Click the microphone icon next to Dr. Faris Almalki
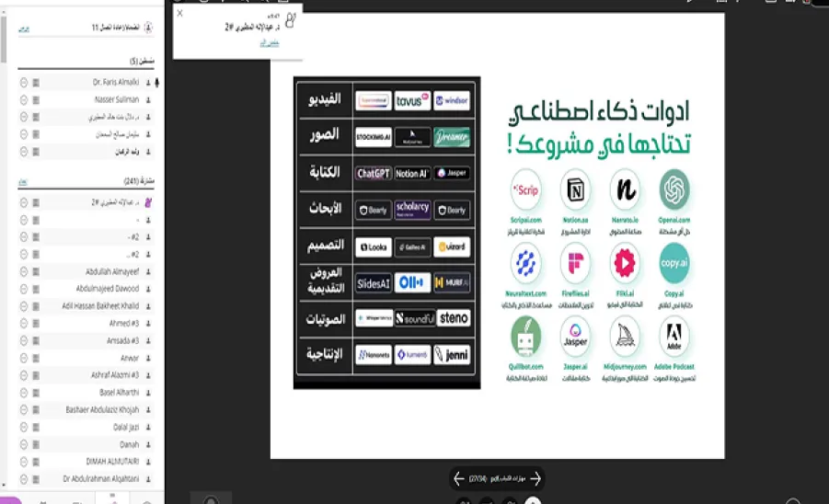 click(x=156, y=83)
